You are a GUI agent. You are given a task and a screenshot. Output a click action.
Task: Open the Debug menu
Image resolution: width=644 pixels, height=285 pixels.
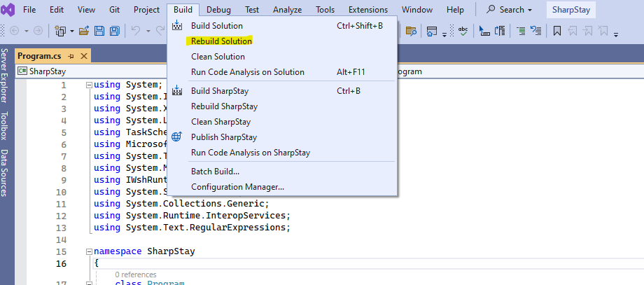click(218, 10)
